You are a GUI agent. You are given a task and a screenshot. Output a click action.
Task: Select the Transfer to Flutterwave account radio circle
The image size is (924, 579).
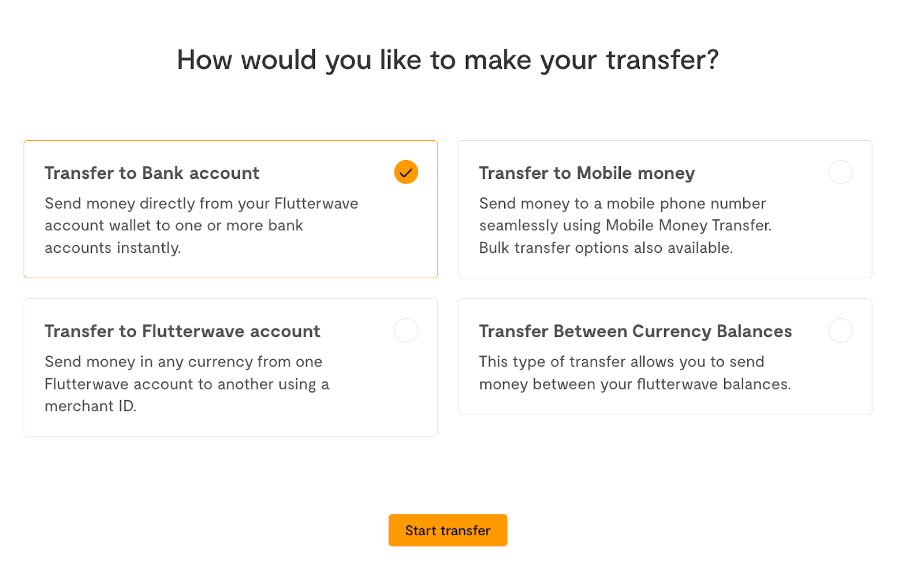[405, 330]
